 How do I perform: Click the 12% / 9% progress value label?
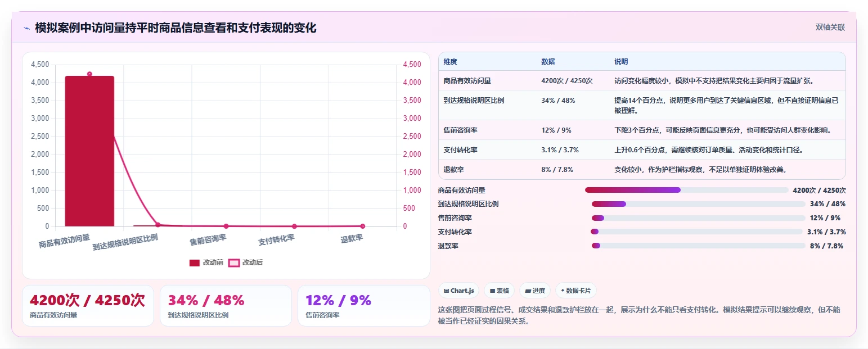(825, 218)
